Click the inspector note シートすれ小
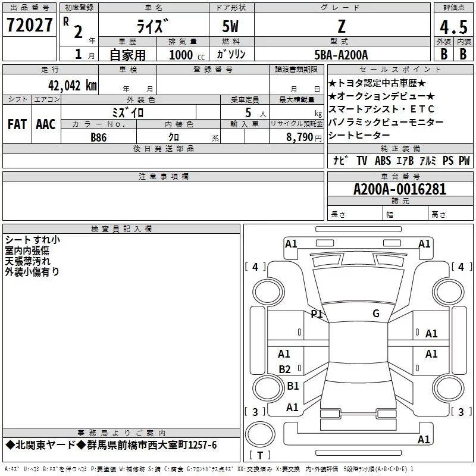This screenshot has width=476, height=476. tap(33, 240)
